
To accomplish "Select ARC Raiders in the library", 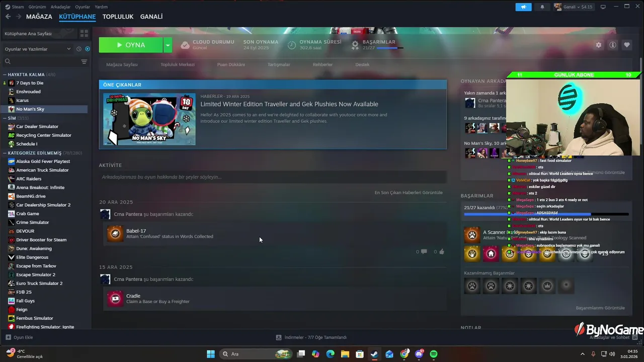I will point(29,178).
